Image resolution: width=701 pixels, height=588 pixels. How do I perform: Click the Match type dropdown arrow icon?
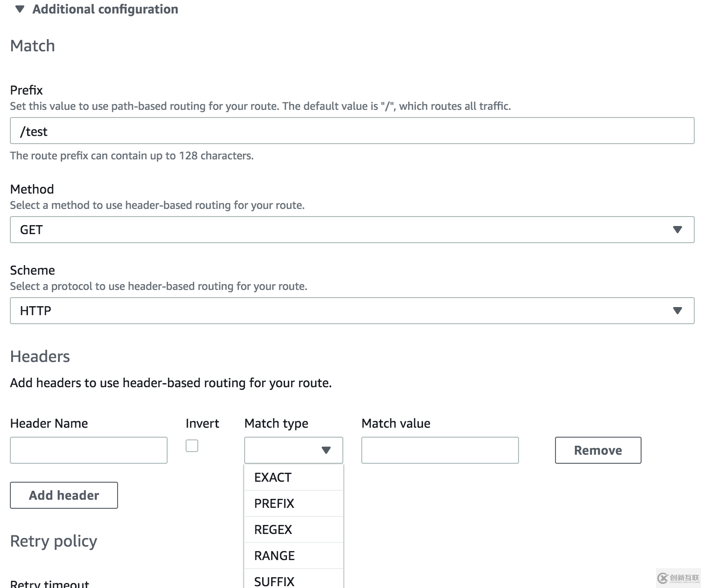click(326, 450)
